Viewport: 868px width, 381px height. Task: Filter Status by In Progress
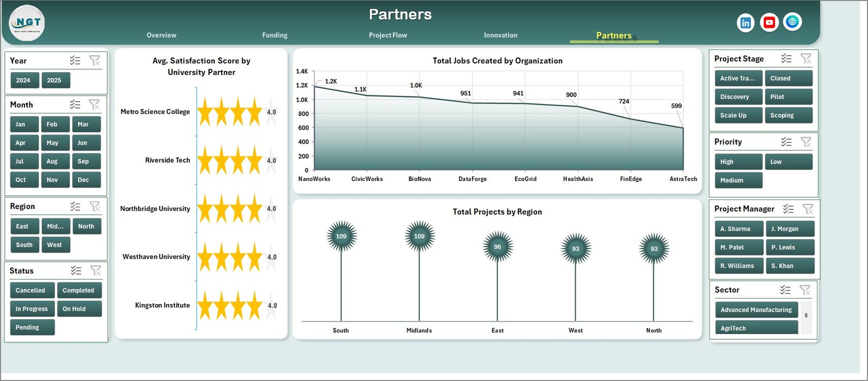32,308
